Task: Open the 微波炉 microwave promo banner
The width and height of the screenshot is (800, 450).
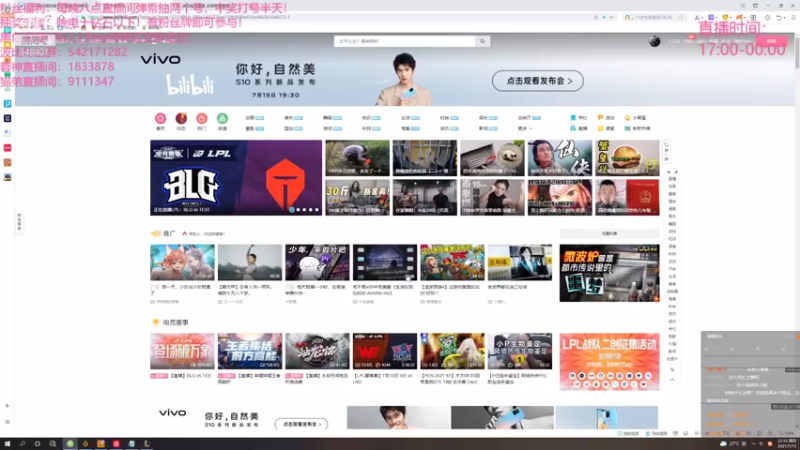Action: pyautogui.click(x=609, y=273)
